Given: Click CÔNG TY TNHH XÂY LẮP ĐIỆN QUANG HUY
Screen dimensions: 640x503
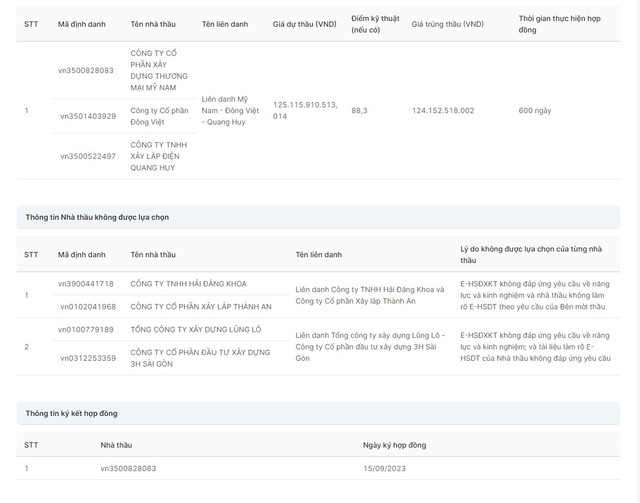Looking at the screenshot, I should pos(160,156).
